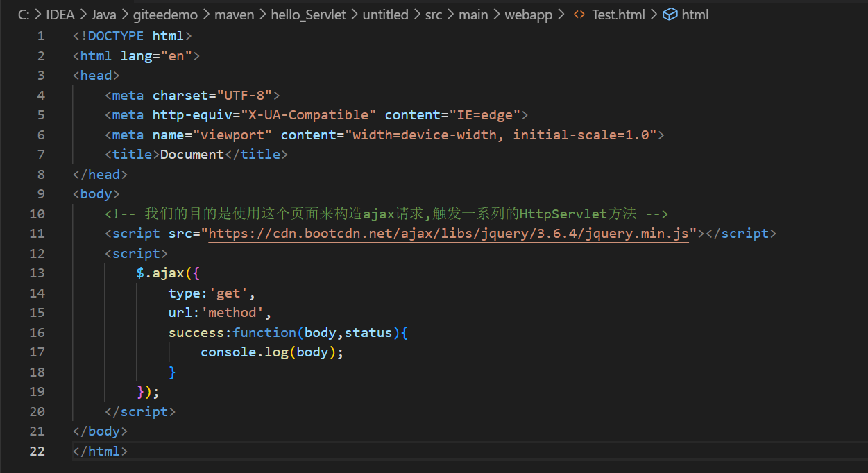Click the cube symbol icon before html breadcrumb
This screenshot has height=473, width=868.
click(670, 15)
